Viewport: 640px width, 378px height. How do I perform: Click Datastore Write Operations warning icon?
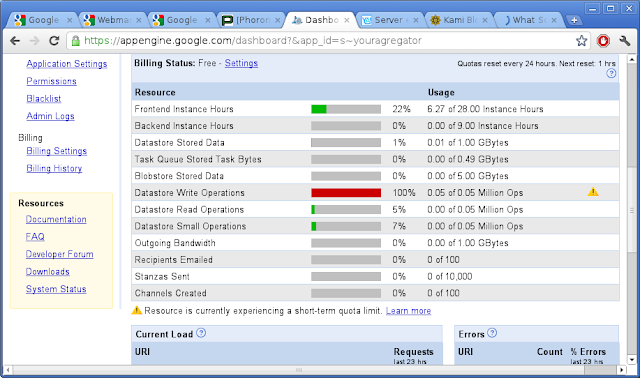[x=593, y=192]
